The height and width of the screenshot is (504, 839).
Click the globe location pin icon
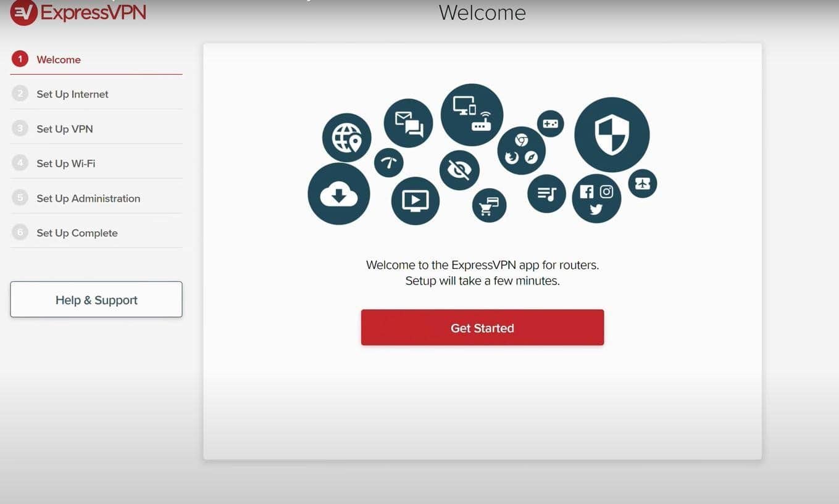(346, 138)
